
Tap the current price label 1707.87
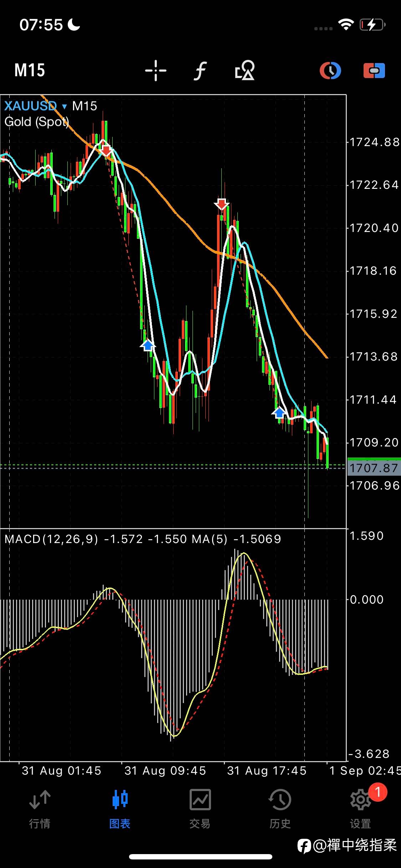pos(374,468)
